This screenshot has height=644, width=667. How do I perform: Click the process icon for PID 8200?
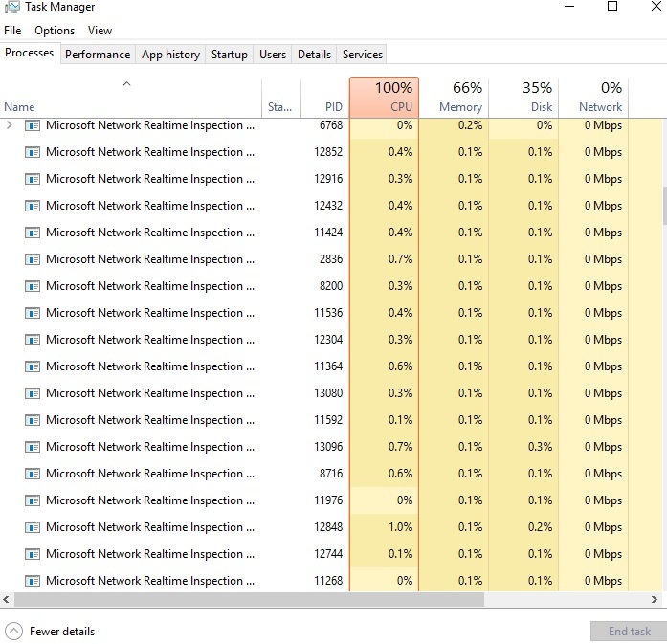click(33, 286)
